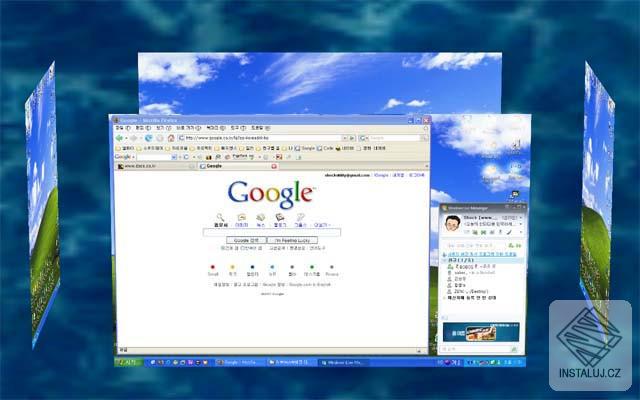Select the right rotated desktop face

click(x=598, y=204)
